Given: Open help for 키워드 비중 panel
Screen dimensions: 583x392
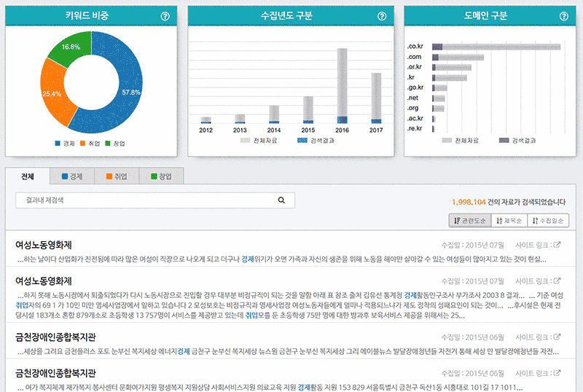Looking at the screenshot, I should [x=165, y=16].
